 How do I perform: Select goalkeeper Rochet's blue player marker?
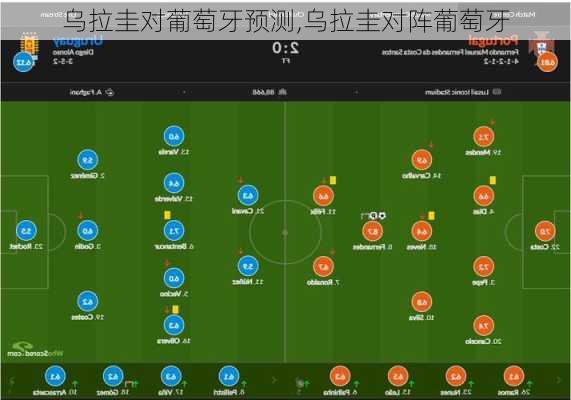tap(26, 231)
